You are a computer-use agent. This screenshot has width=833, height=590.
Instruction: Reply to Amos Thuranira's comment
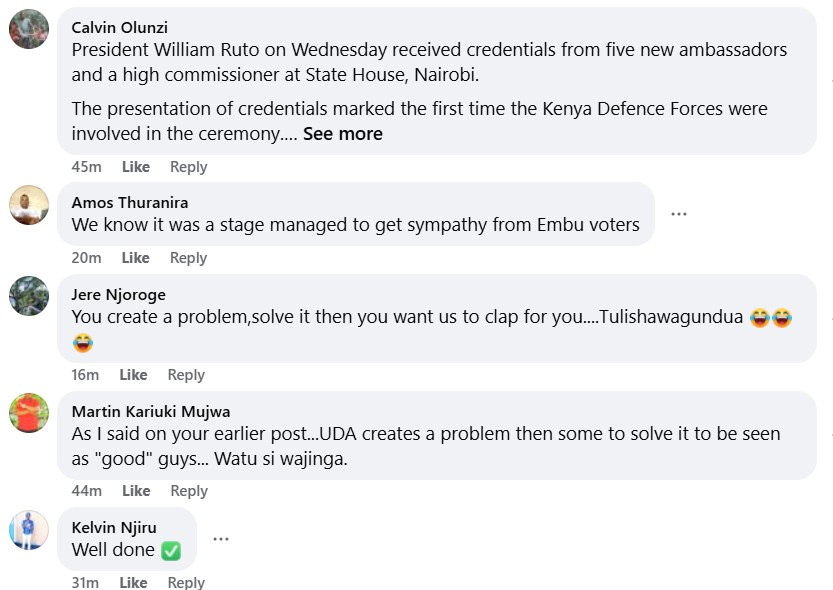(188, 258)
